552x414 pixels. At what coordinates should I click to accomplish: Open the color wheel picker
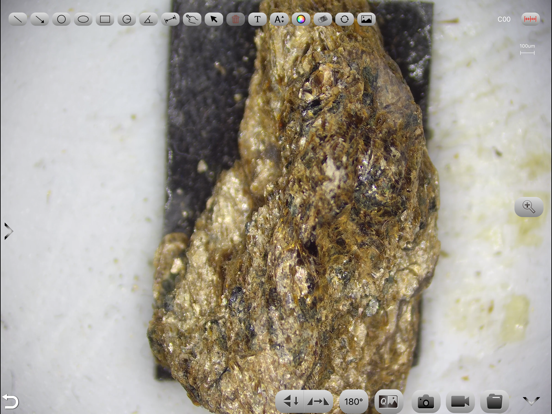pyautogui.click(x=301, y=19)
